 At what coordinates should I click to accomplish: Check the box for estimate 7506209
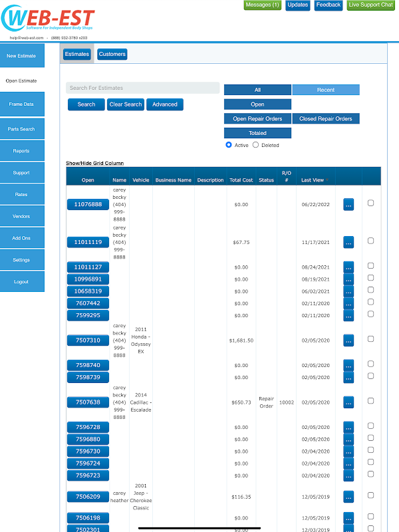click(371, 495)
